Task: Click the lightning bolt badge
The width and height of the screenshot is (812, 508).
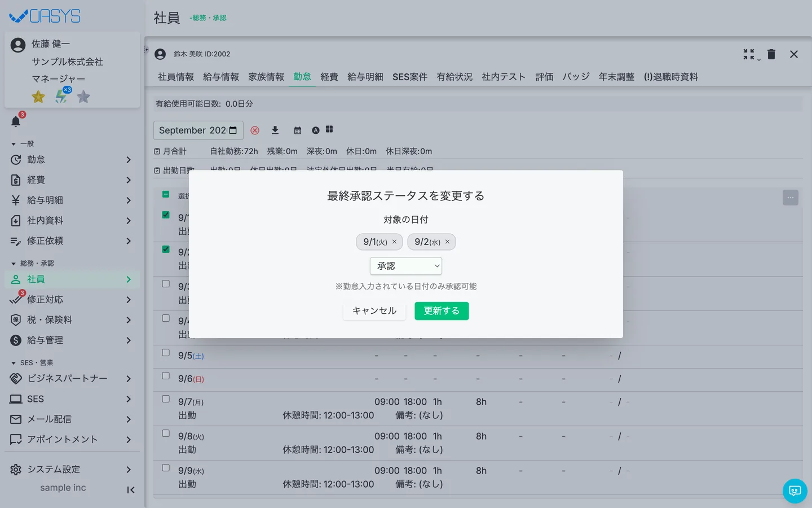Action: click(x=61, y=97)
